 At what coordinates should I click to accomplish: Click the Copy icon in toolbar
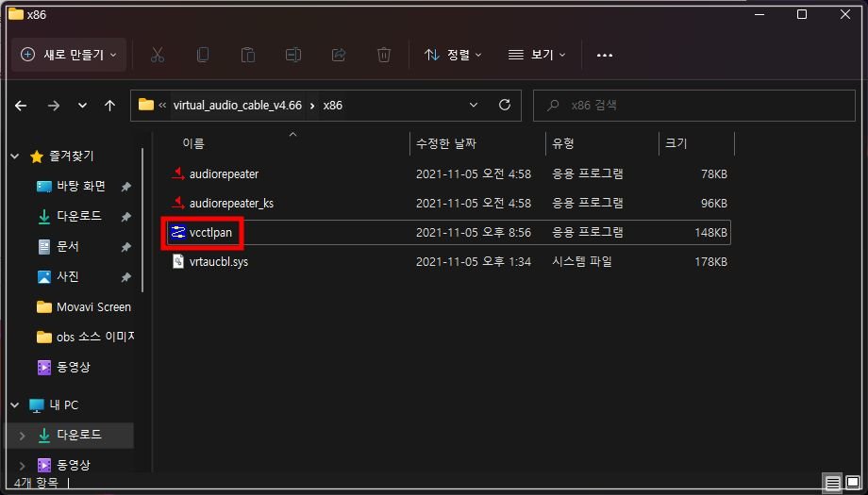tap(203, 55)
